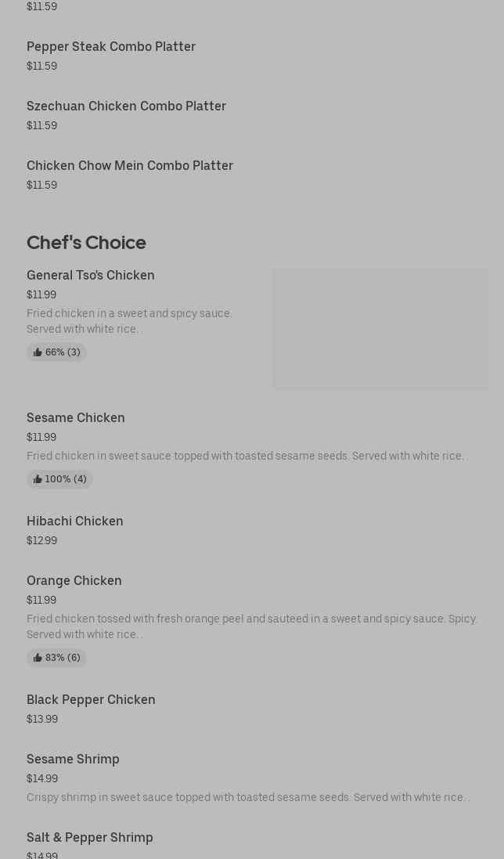Click Hibachi Chicken $12.99 price

pos(41,541)
